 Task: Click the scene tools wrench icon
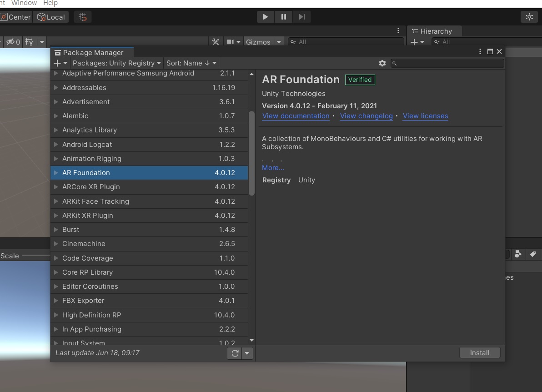coord(216,42)
